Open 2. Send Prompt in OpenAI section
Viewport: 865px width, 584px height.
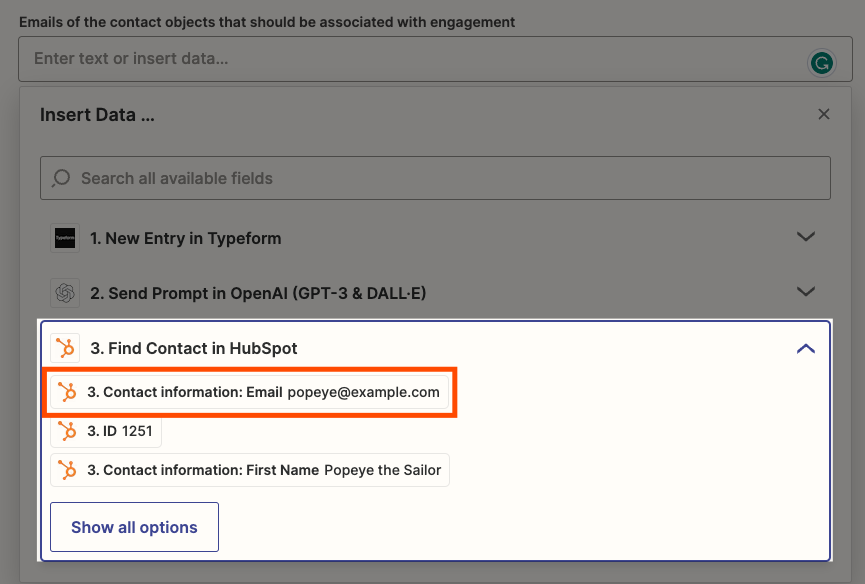pos(435,293)
